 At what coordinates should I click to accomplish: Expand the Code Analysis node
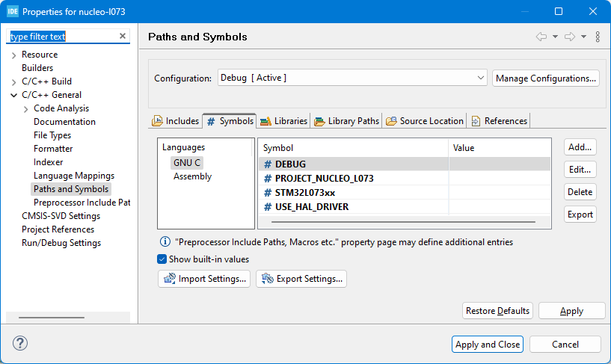tap(26, 108)
